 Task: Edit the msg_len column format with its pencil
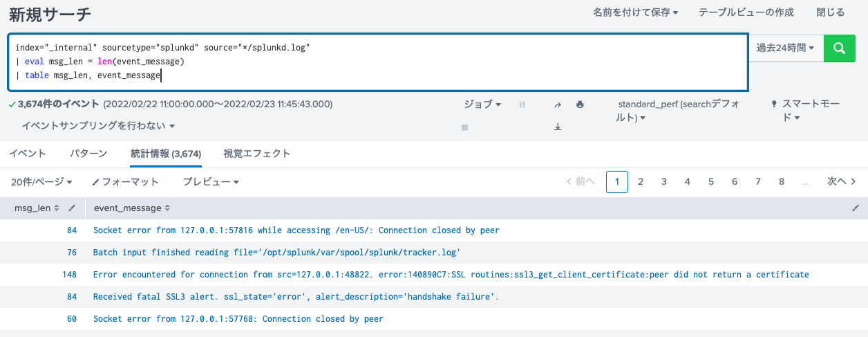(x=72, y=208)
